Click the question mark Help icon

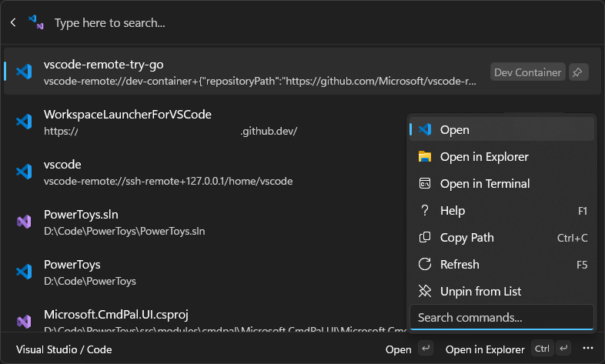click(425, 211)
